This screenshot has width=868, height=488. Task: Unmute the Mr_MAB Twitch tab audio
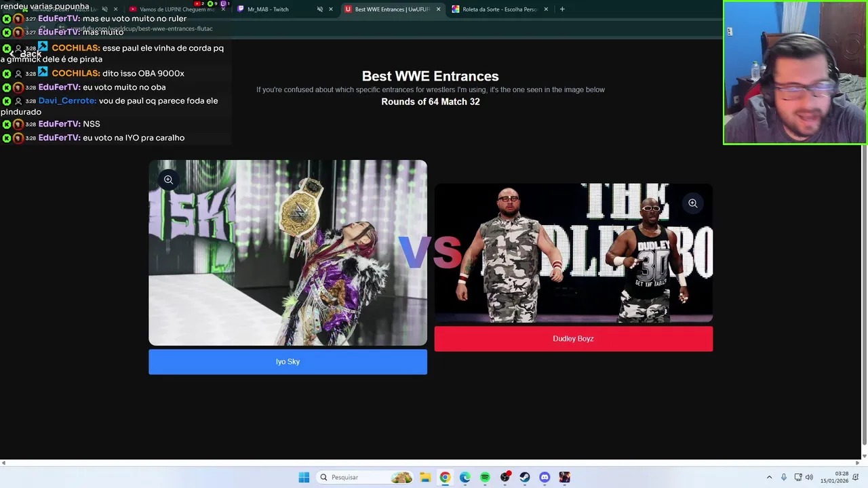(x=319, y=9)
